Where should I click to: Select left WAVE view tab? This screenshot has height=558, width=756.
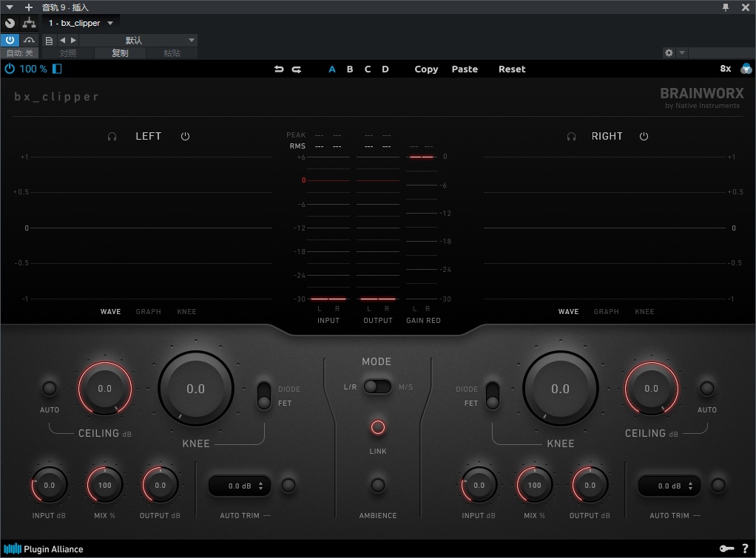pos(110,312)
